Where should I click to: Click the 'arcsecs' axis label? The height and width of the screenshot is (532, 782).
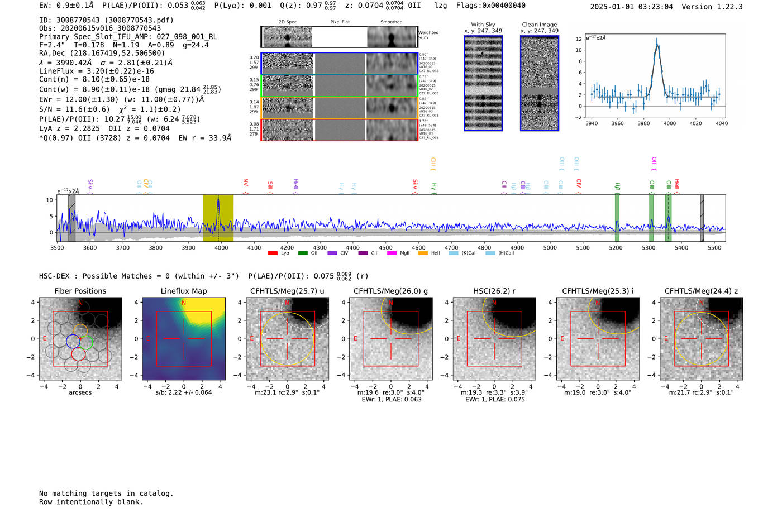80,392
